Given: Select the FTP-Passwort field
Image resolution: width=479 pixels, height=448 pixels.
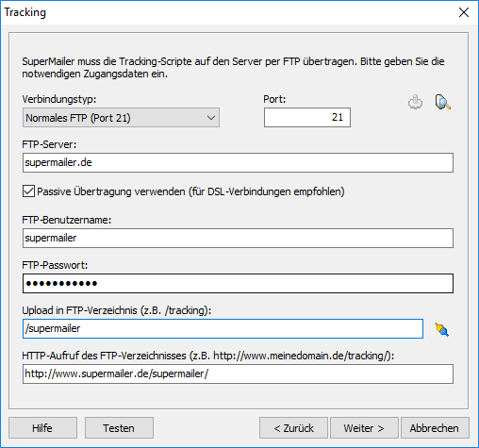Looking at the screenshot, I should 238,283.
